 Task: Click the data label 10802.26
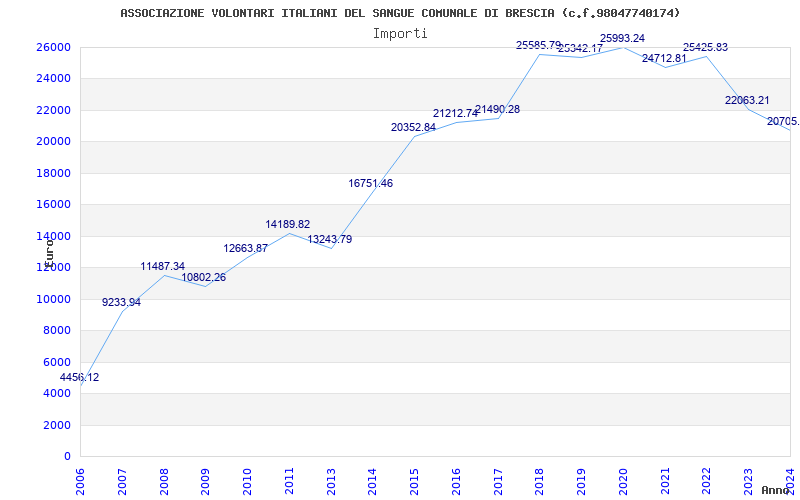point(204,278)
